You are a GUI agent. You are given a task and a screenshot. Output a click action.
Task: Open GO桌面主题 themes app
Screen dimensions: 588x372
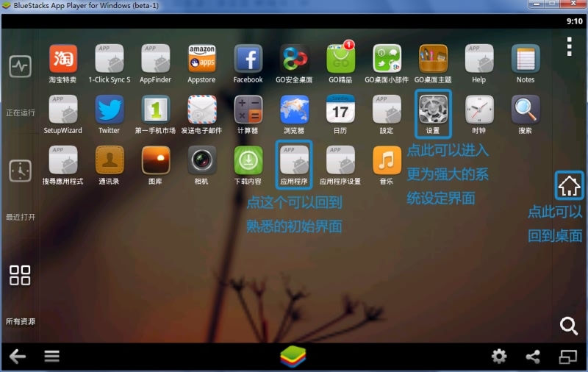(433, 59)
